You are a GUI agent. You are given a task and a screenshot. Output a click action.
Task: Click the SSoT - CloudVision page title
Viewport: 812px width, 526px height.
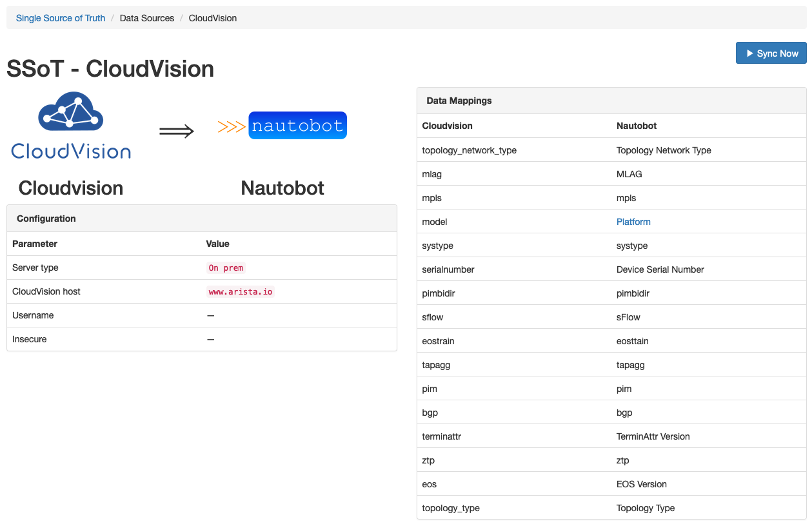coord(110,69)
